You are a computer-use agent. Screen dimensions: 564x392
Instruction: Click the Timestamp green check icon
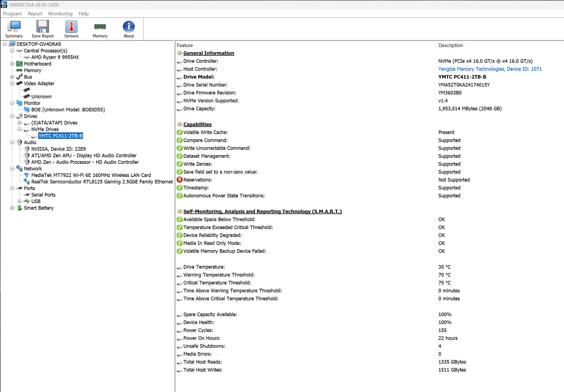click(180, 188)
